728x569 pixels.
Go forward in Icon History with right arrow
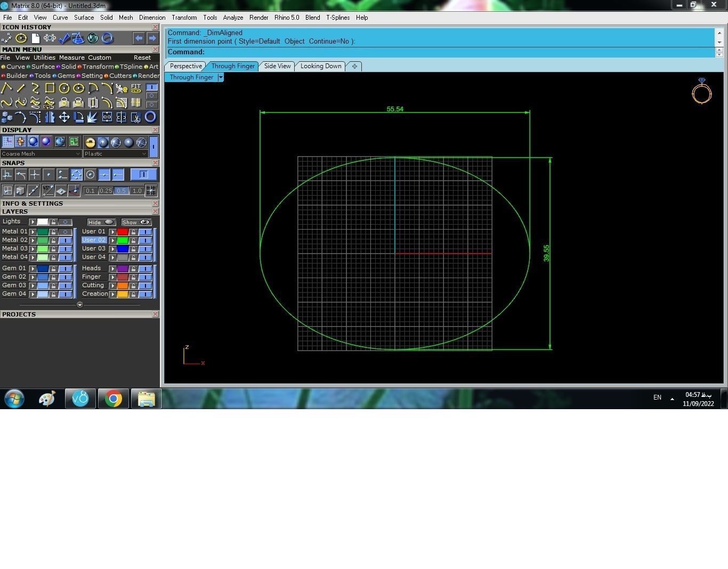152,38
